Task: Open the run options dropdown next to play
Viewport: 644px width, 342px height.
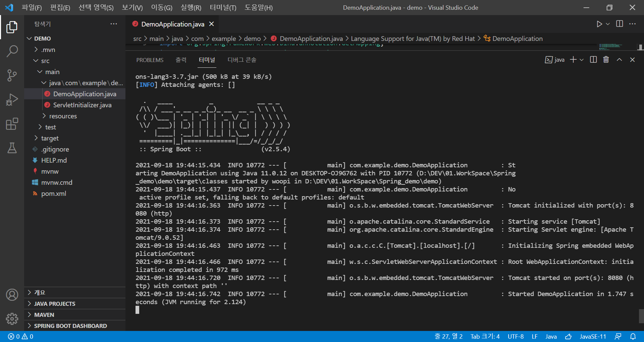Action: tap(608, 24)
